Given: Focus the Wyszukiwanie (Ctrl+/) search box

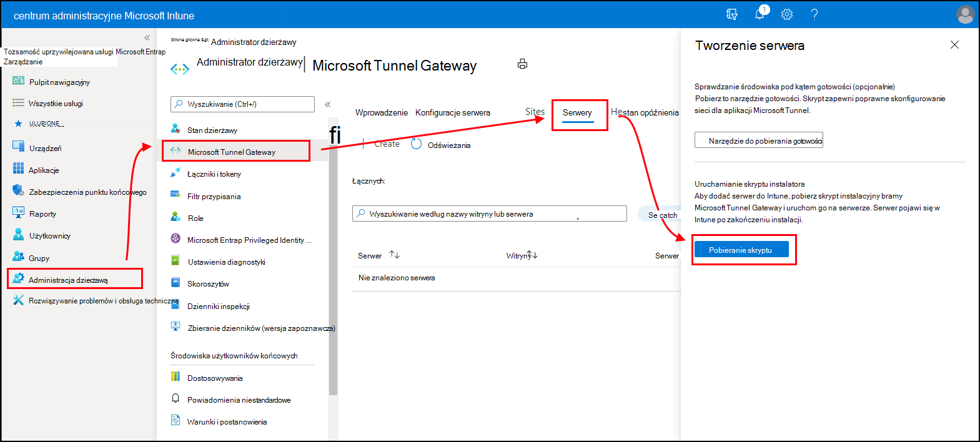Looking at the screenshot, I should (x=242, y=104).
